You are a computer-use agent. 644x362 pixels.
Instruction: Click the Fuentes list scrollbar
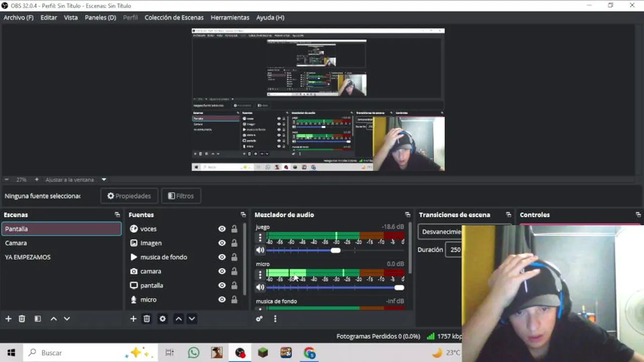click(x=246, y=258)
